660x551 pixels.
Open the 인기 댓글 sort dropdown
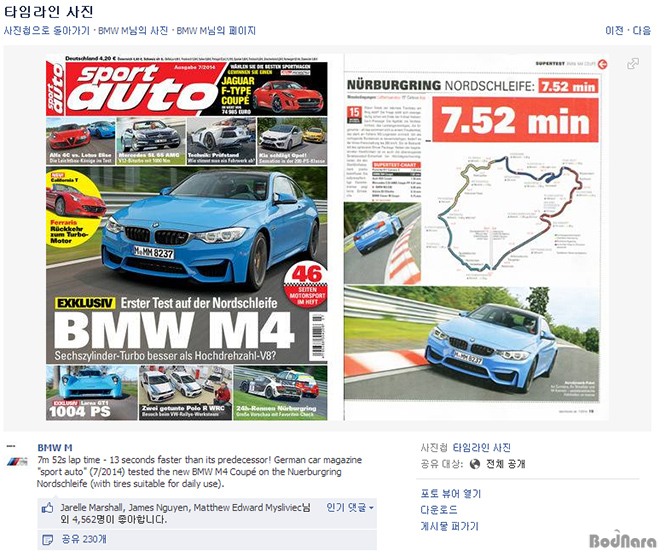pyautogui.click(x=350, y=507)
